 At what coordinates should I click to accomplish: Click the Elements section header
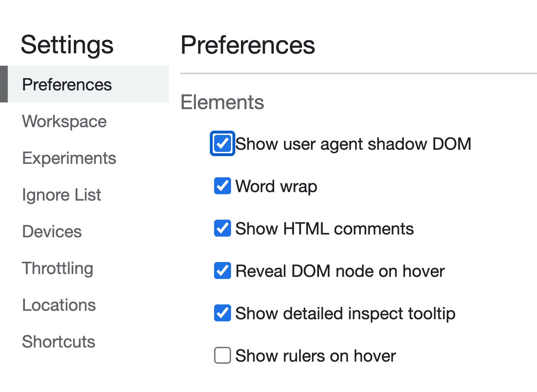[223, 102]
